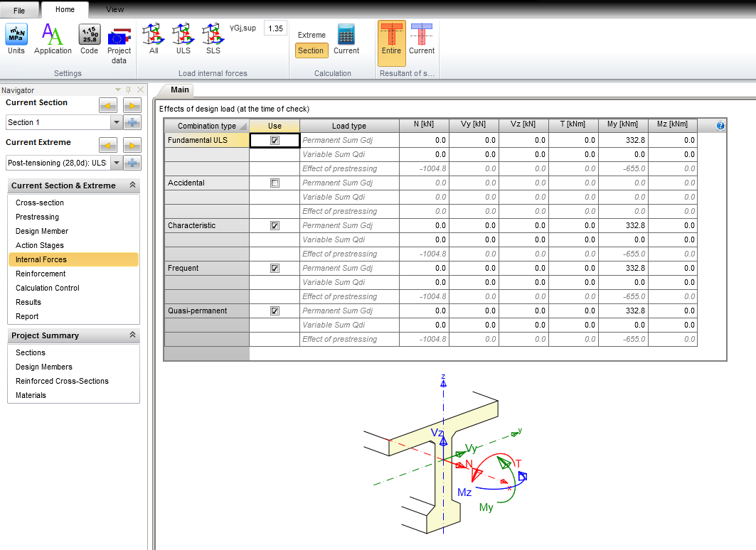This screenshot has height=550, width=756.
Task: Open the Current Section dropdown
Action: [116, 122]
